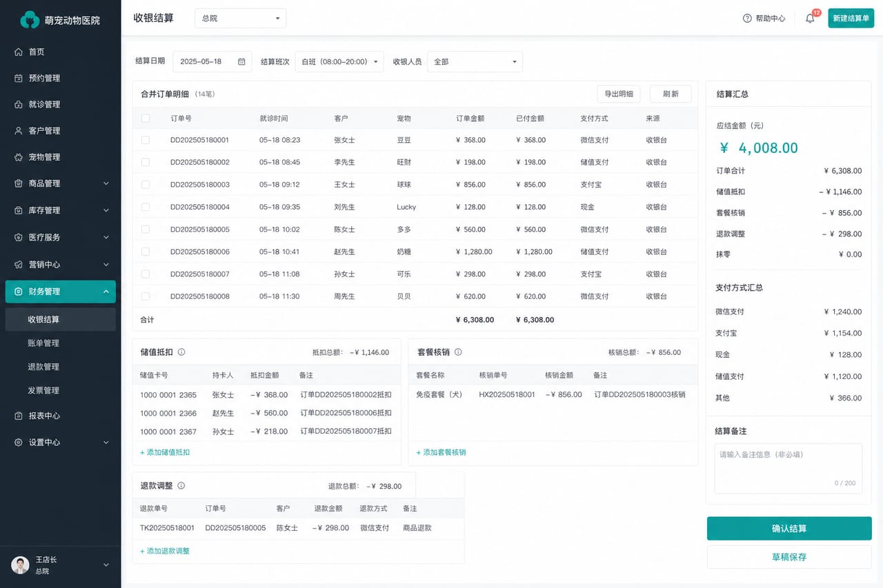
Task: Expand the 商品管理 sidebar menu
Action: click(x=61, y=183)
